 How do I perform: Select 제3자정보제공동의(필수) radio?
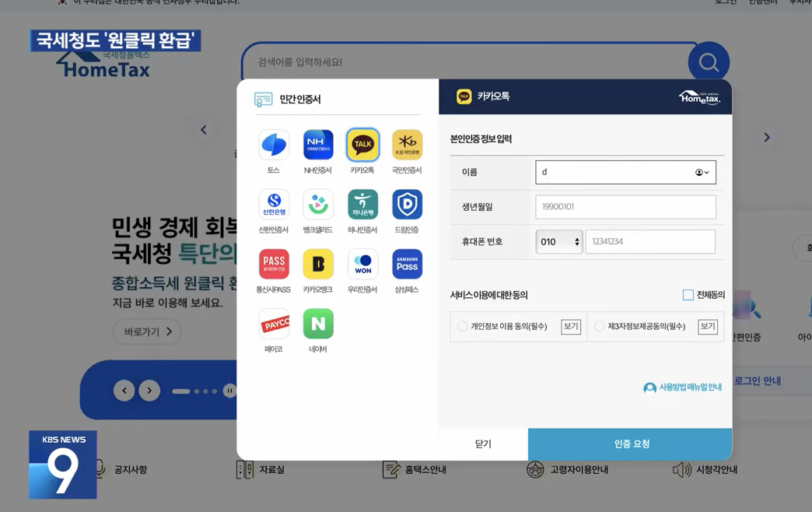click(x=599, y=326)
